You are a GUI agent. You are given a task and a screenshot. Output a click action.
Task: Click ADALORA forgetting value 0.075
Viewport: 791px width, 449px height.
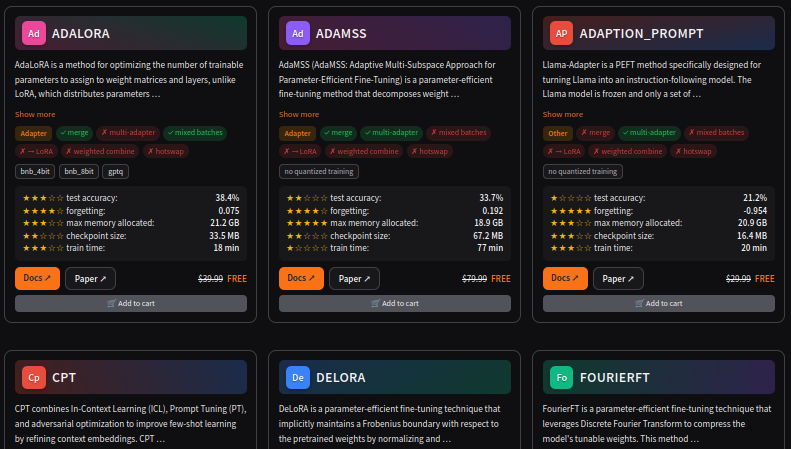pos(229,211)
